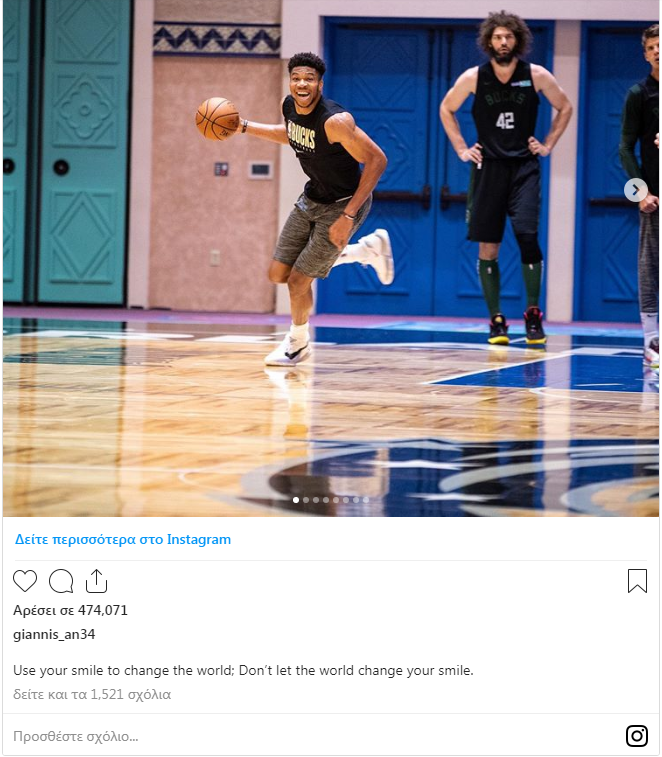
Task: Open comments via the speech bubble icon
Action: click(x=61, y=581)
